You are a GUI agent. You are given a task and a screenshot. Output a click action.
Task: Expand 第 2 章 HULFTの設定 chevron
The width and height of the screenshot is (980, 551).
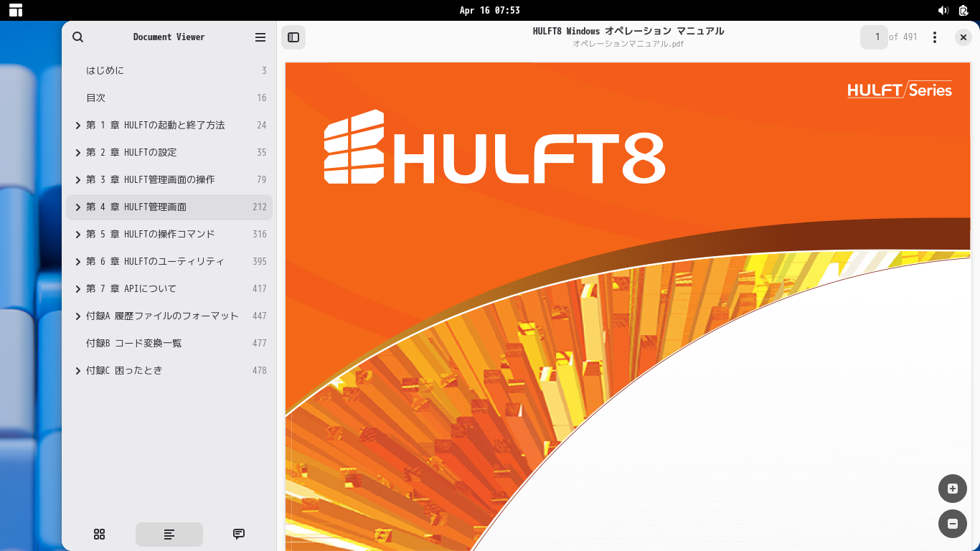(78, 152)
